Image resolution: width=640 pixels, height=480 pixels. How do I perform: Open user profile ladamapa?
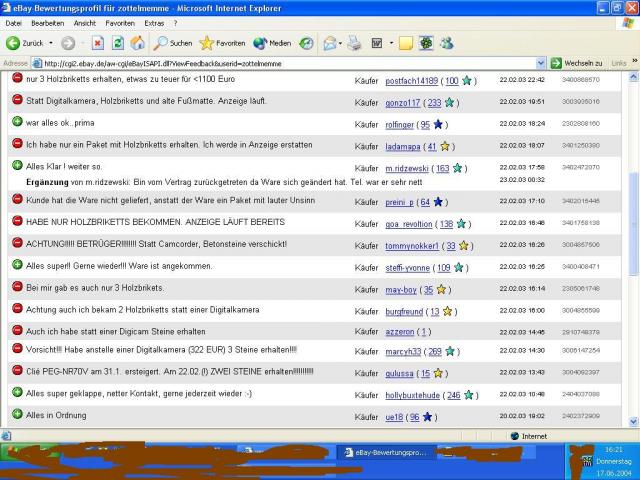click(402, 147)
